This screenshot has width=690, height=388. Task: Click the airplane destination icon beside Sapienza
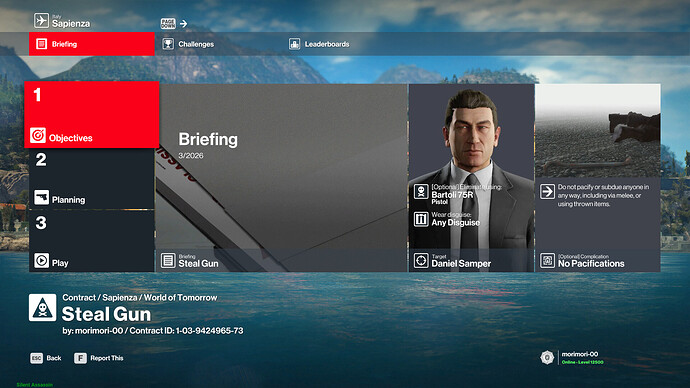pos(41,21)
